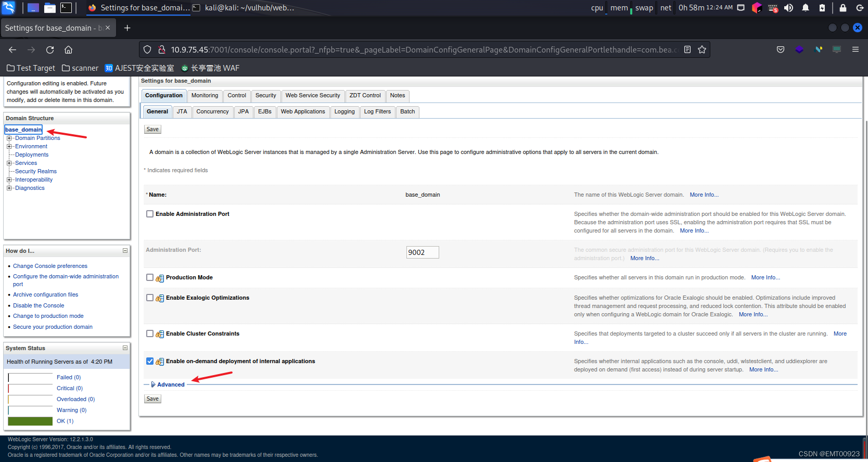Tick Enable Exalogic Optimizations checkbox
Screen dimensions: 868x462
click(x=150, y=298)
